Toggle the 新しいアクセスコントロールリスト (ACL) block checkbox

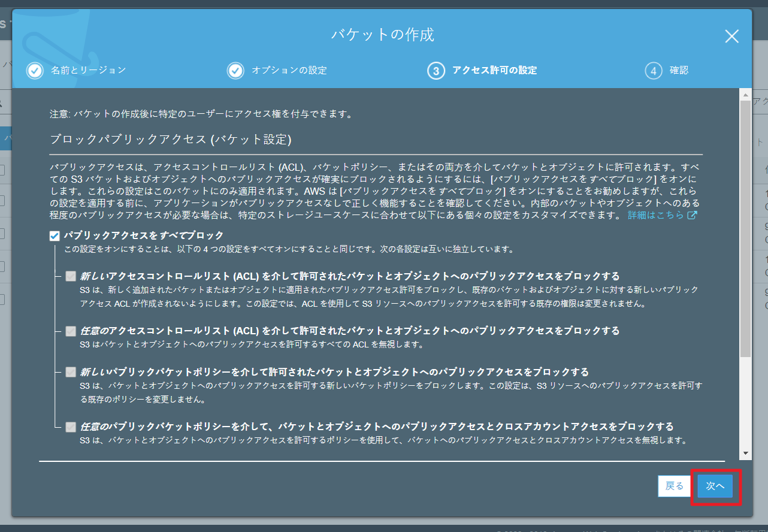71,276
